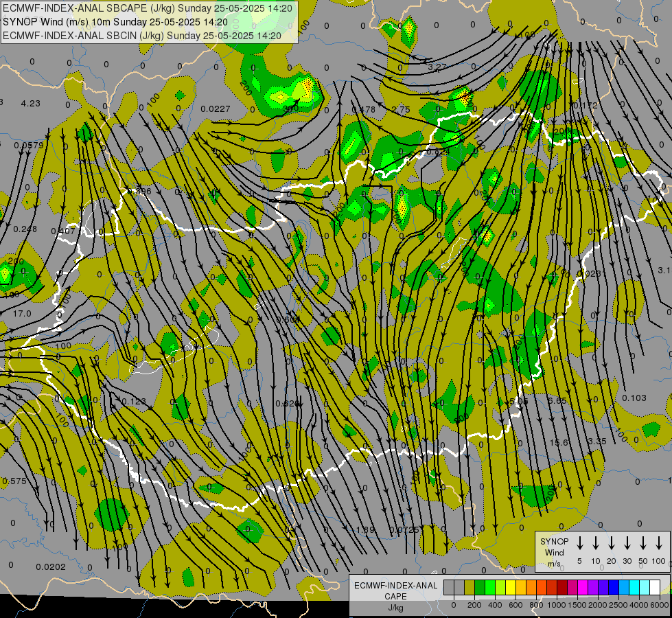Click the 6.65 value on the map
Viewport: 672px width, 618px height.
click(x=557, y=400)
